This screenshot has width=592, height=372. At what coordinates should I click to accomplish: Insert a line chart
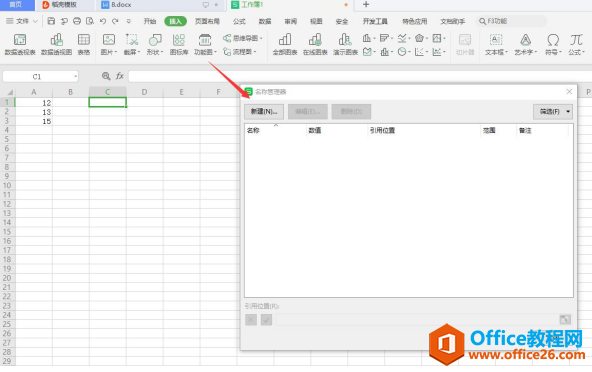click(x=402, y=38)
